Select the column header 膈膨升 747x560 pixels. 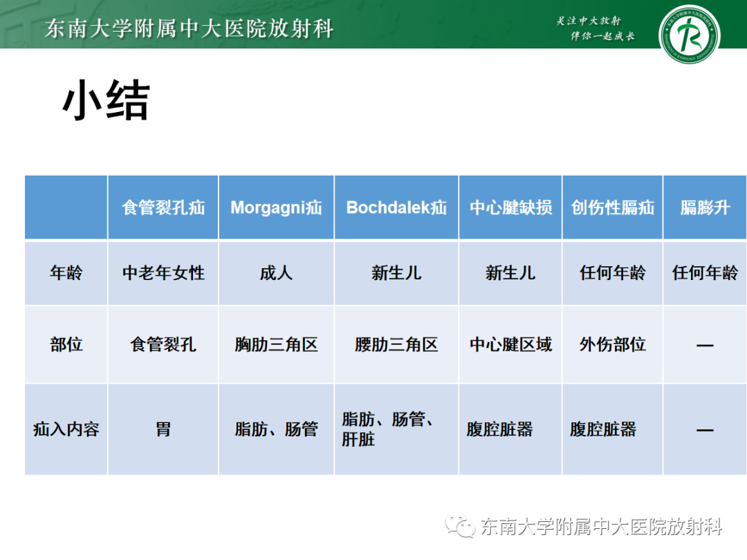pos(705,207)
